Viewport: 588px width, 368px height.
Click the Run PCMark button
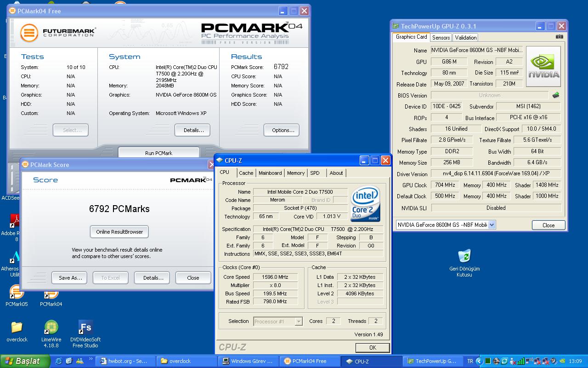click(158, 153)
